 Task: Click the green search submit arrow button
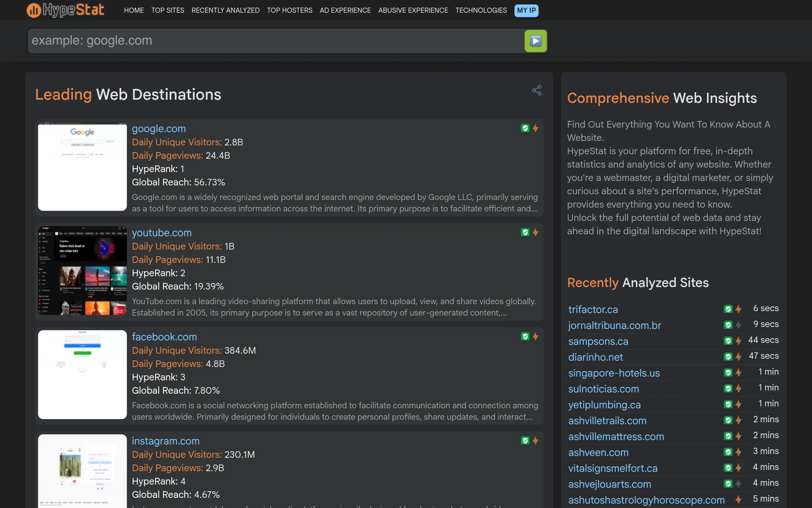click(x=535, y=41)
